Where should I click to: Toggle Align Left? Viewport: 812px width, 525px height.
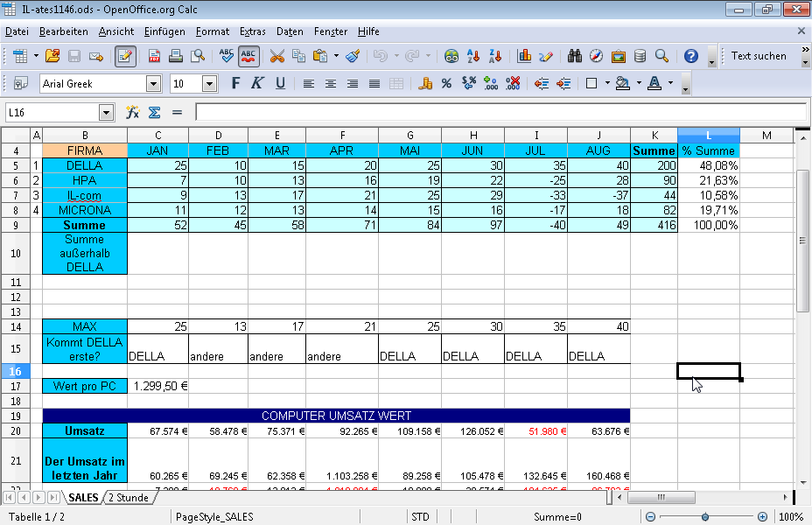click(x=309, y=83)
